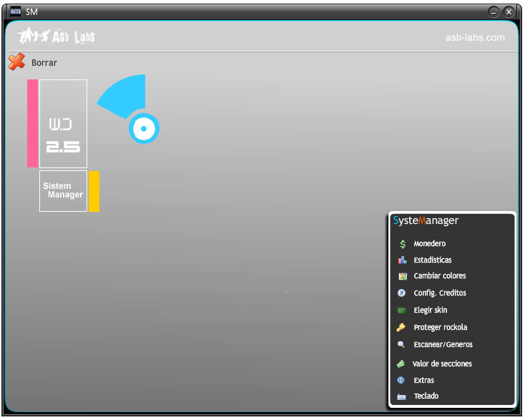Click the green Elegir skin icon

pos(402,311)
